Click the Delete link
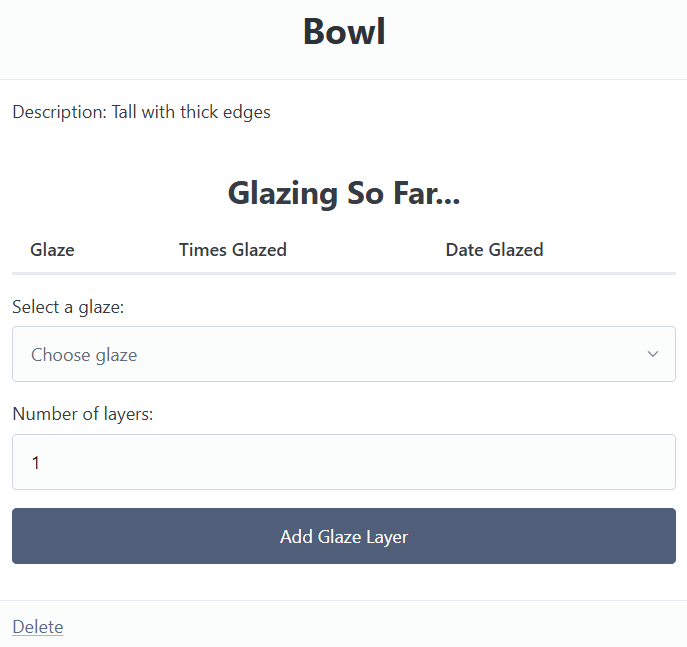The height and width of the screenshot is (647, 687). [37, 627]
